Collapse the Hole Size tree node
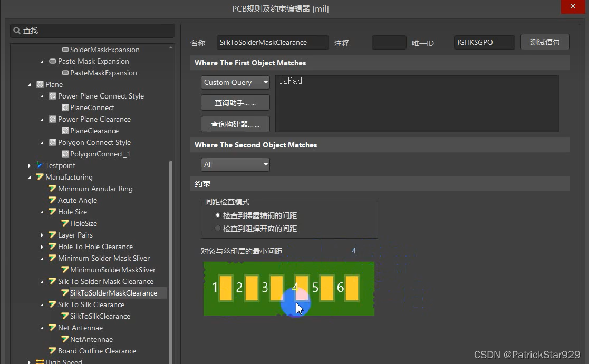The width and height of the screenshot is (589, 364). click(x=42, y=212)
